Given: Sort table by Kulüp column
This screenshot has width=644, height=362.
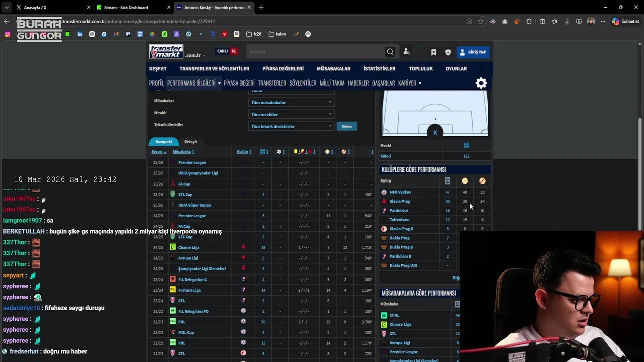Looking at the screenshot, I should 244,152.
